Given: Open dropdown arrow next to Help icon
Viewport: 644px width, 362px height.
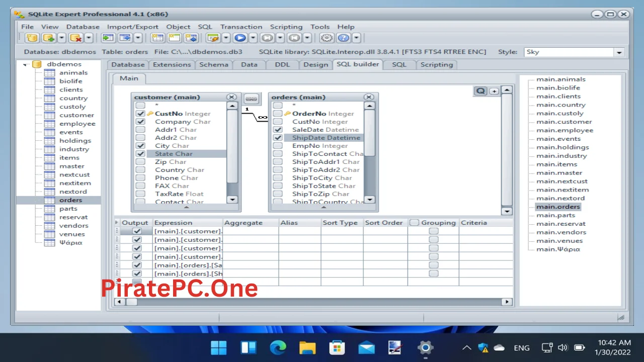Looking at the screenshot, I should [356, 38].
